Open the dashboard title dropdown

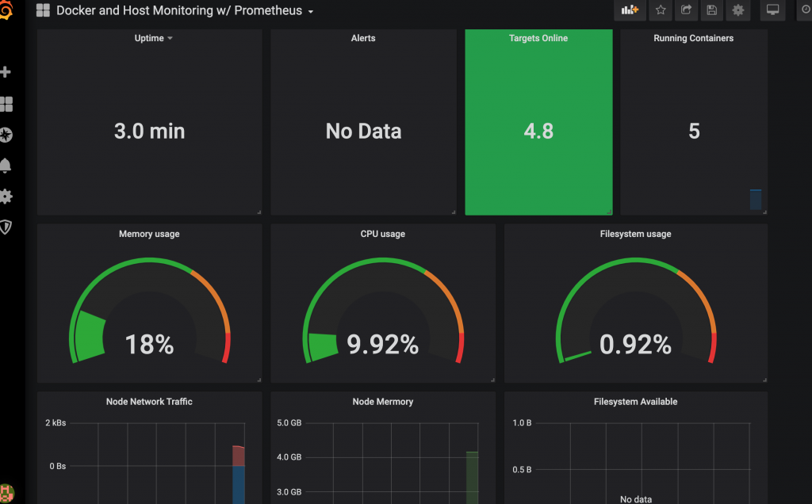coord(184,10)
